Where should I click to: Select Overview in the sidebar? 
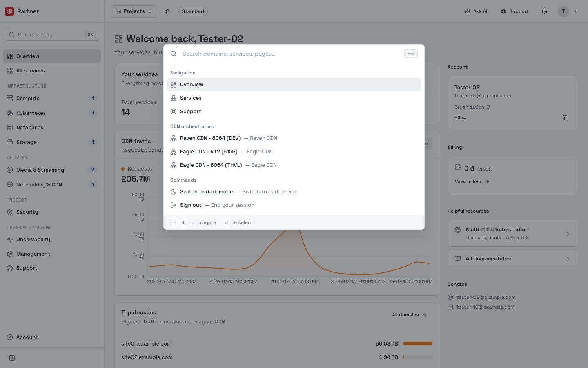52,56
